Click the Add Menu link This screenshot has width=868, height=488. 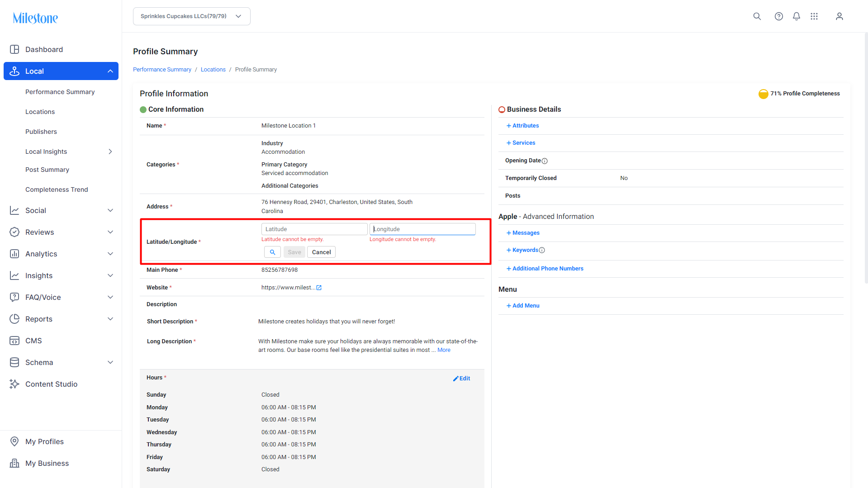click(523, 306)
